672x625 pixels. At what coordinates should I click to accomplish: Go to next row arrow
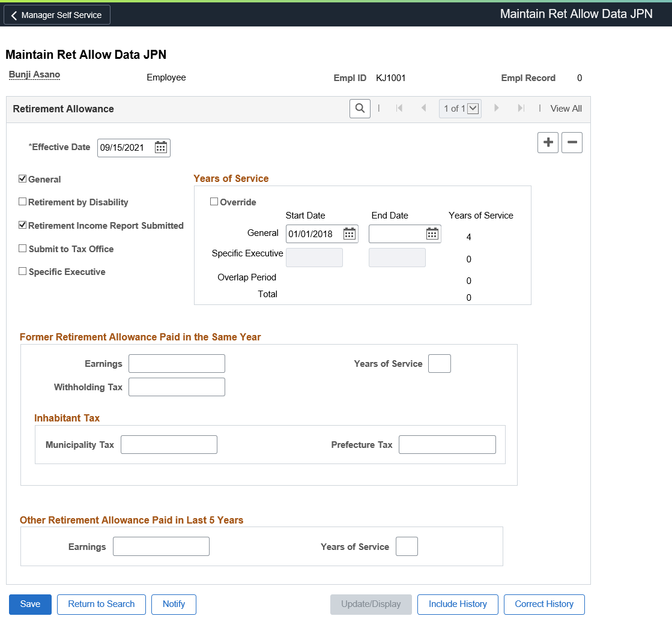pyautogui.click(x=496, y=108)
